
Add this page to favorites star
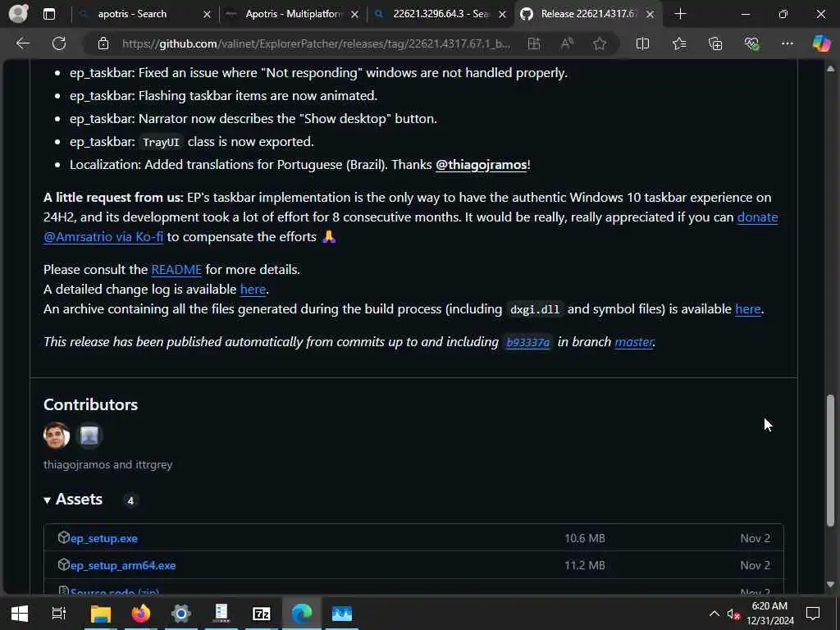tap(600, 43)
